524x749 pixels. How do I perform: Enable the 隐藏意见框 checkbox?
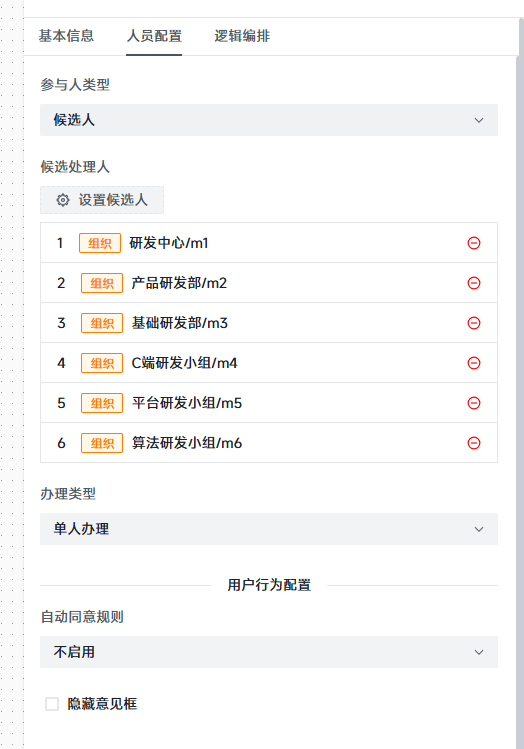pyautogui.click(x=52, y=704)
